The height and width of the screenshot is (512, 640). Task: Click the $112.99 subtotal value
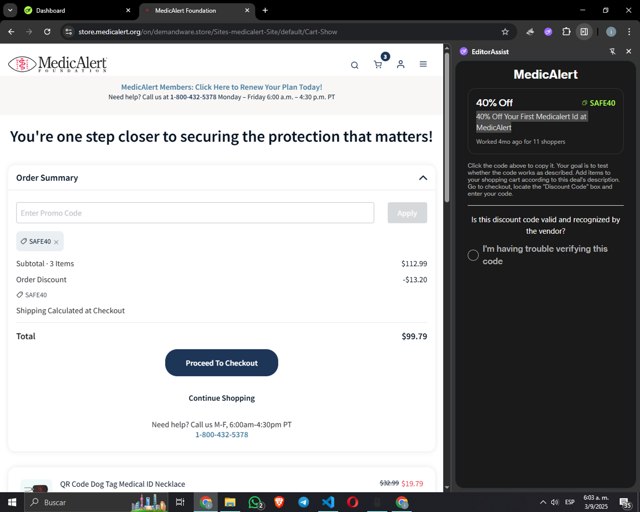coord(414,264)
